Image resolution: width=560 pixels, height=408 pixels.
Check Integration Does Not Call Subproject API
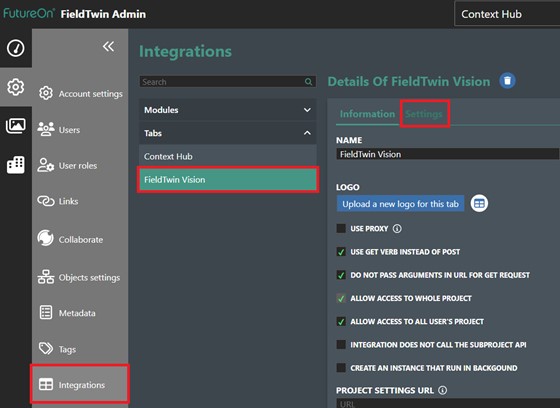coord(341,345)
